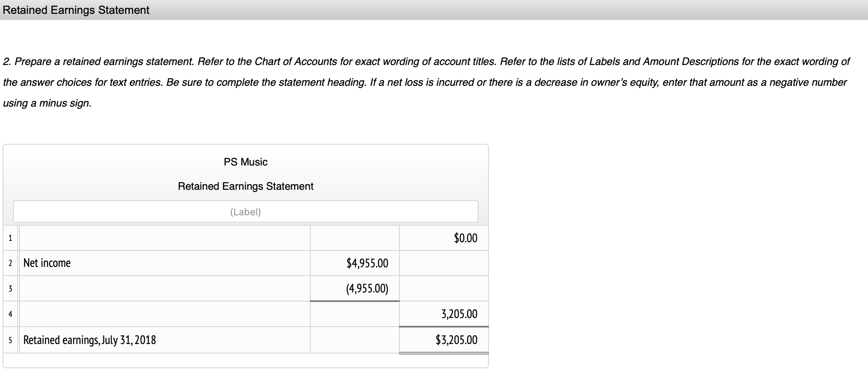This screenshot has width=868, height=383.
Task: Click the Retained earnings, July 31, 2018 cell
Action: (x=164, y=340)
